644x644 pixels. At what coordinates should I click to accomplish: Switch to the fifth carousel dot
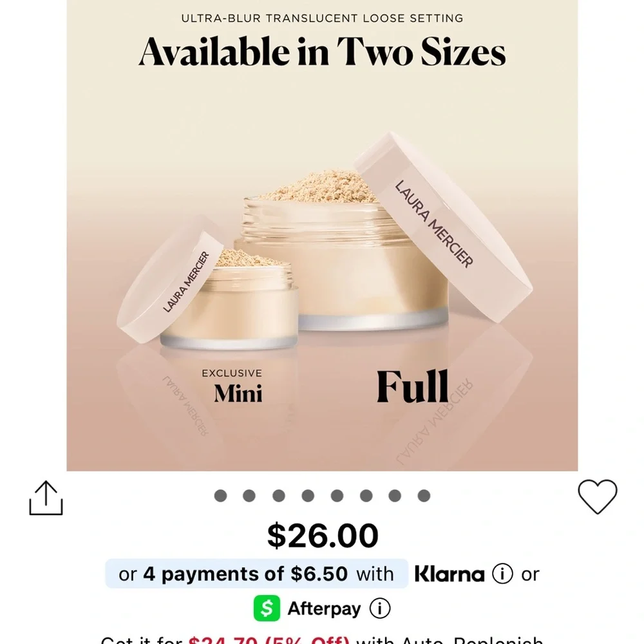(x=337, y=495)
